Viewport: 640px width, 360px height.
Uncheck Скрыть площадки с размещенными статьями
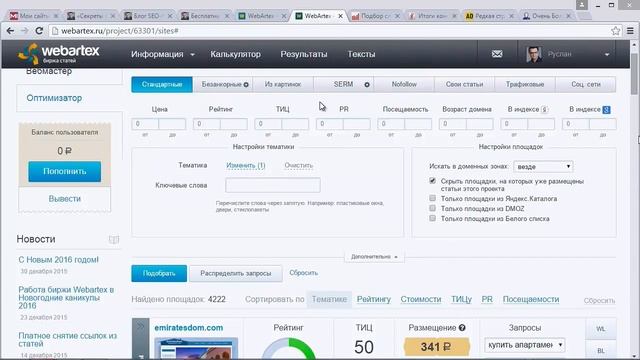(432, 181)
